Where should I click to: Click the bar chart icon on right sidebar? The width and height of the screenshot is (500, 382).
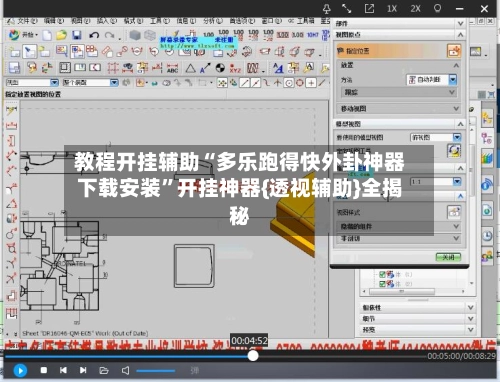487,158
